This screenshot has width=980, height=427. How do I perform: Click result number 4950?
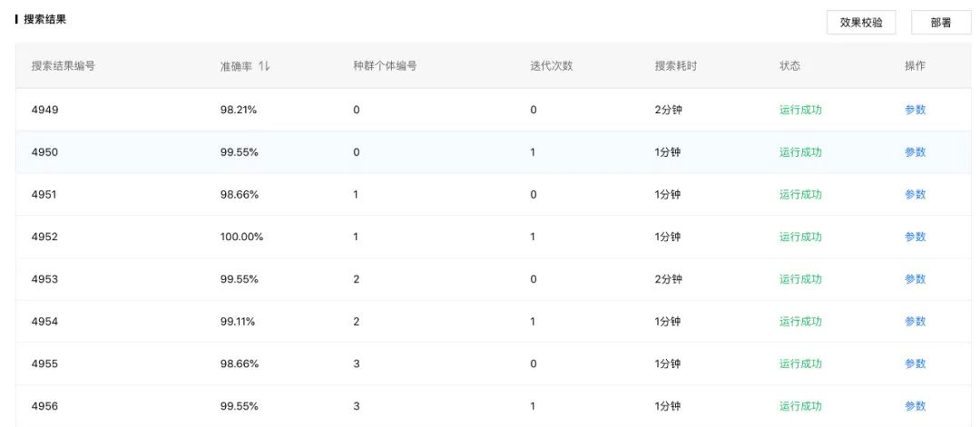(x=44, y=152)
